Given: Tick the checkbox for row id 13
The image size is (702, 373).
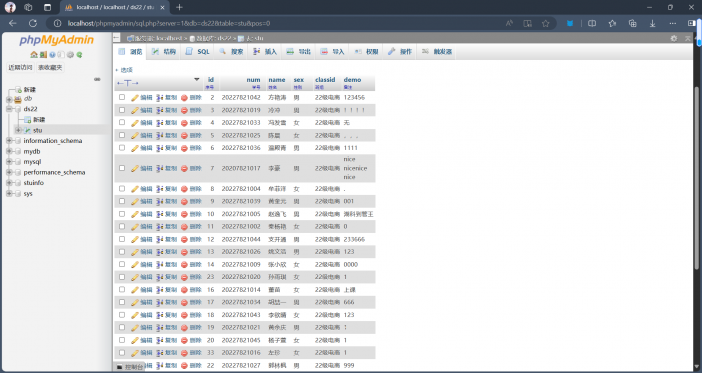Looking at the screenshot, I should (x=122, y=252).
